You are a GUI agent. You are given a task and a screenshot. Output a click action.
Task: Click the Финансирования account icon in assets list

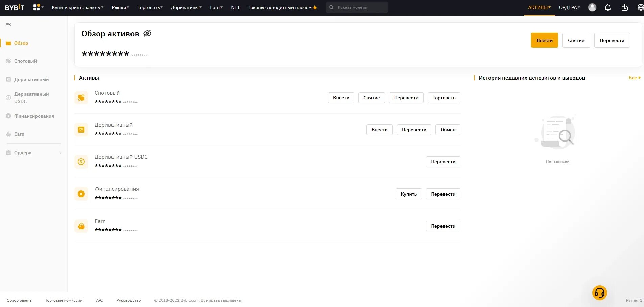point(81,194)
